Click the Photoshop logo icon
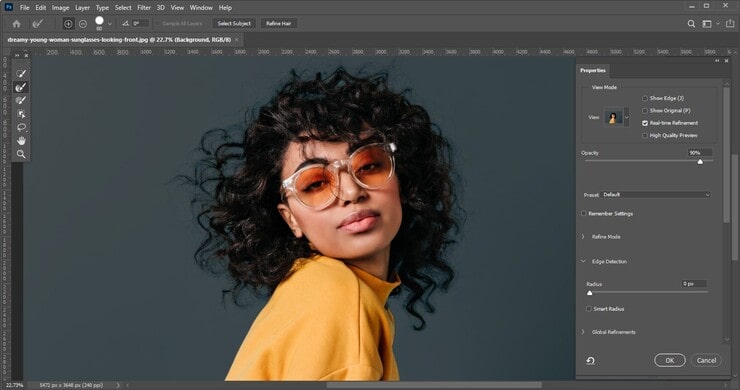This screenshot has height=390, width=740. (x=8, y=7)
